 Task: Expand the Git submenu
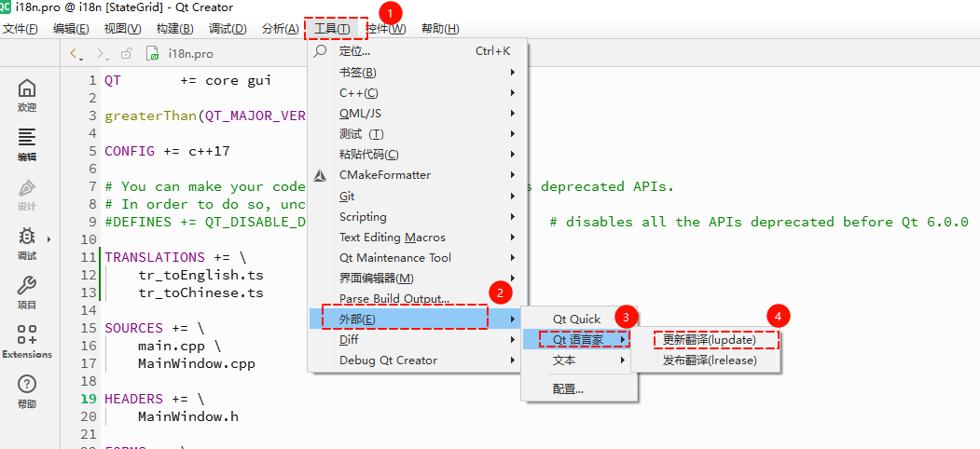[x=418, y=196]
